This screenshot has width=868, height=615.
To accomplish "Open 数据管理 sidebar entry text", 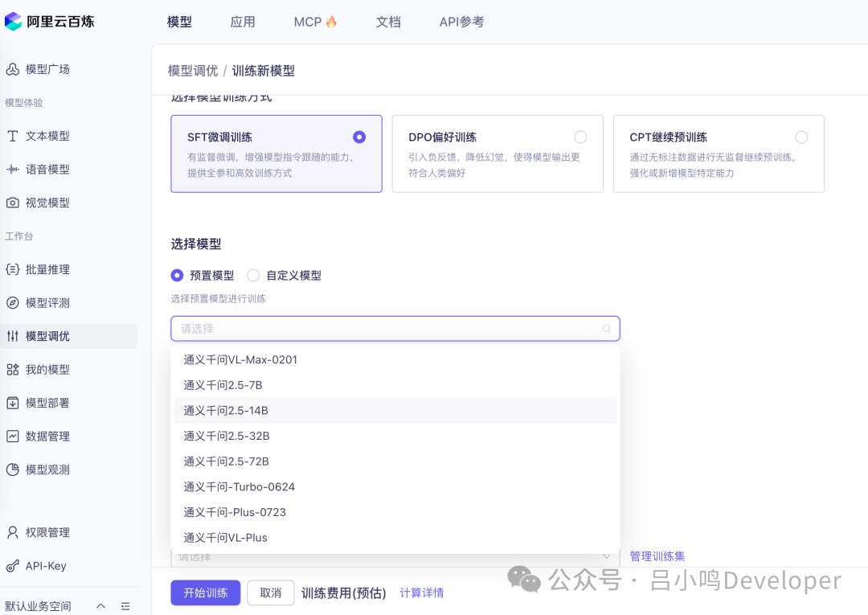I will coord(47,437).
